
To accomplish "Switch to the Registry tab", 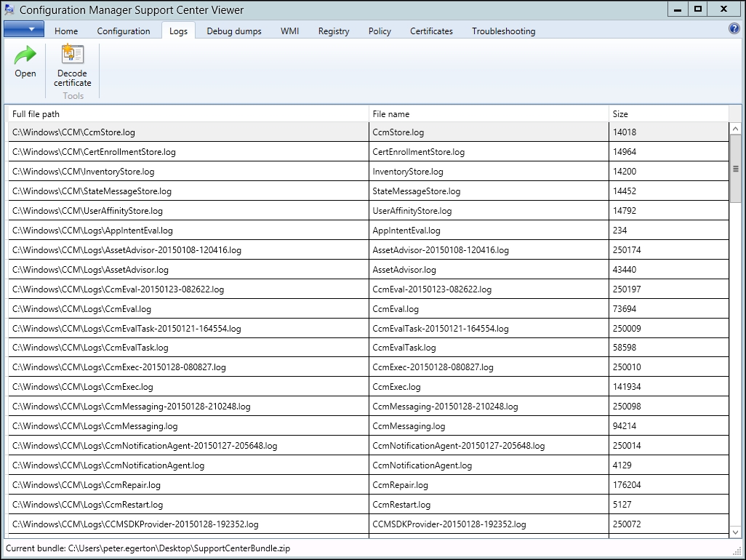I will (x=333, y=31).
